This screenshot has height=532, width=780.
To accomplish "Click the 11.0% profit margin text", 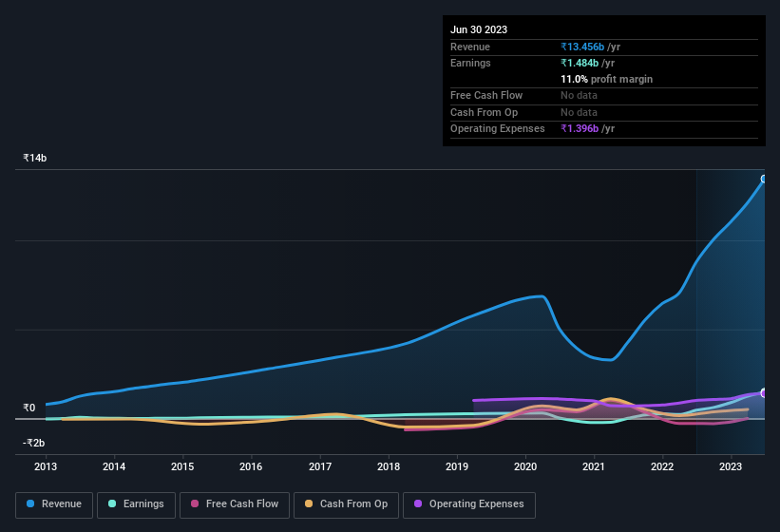I will (x=606, y=79).
